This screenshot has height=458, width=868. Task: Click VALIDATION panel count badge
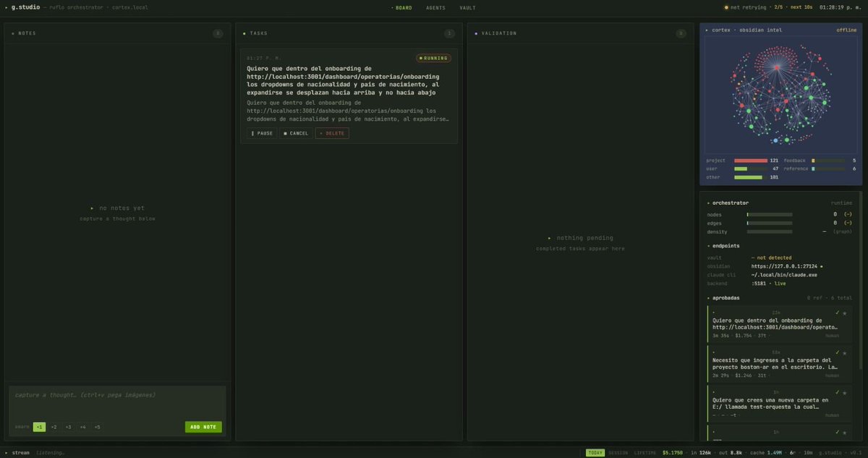point(681,33)
